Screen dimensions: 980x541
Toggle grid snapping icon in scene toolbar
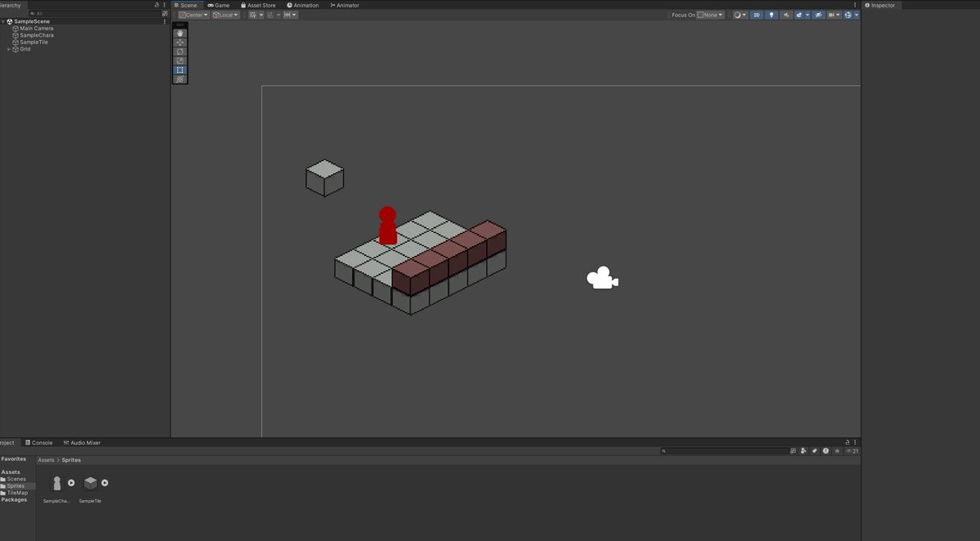(x=271, y=15)
